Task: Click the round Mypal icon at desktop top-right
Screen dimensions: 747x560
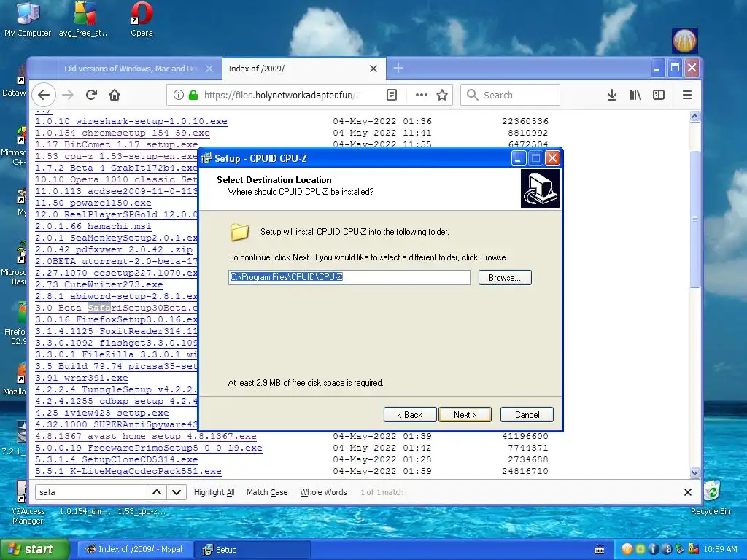Action: coord(685,41)
